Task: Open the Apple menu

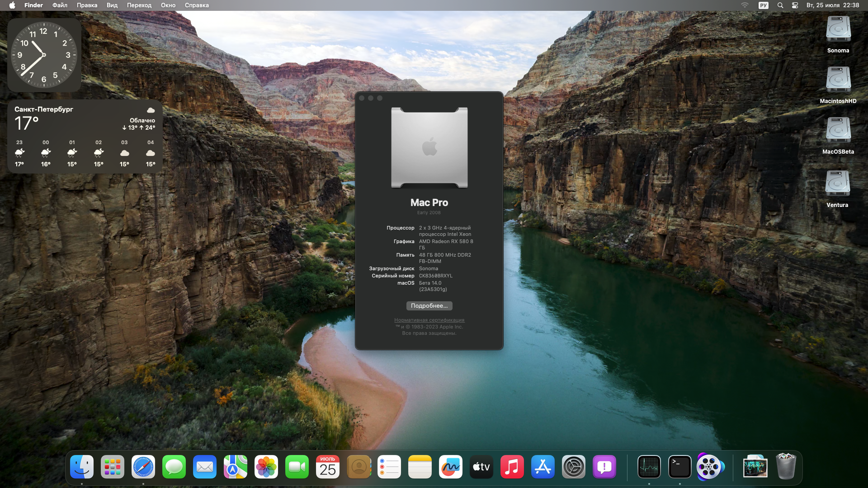Action: point(12,5)
